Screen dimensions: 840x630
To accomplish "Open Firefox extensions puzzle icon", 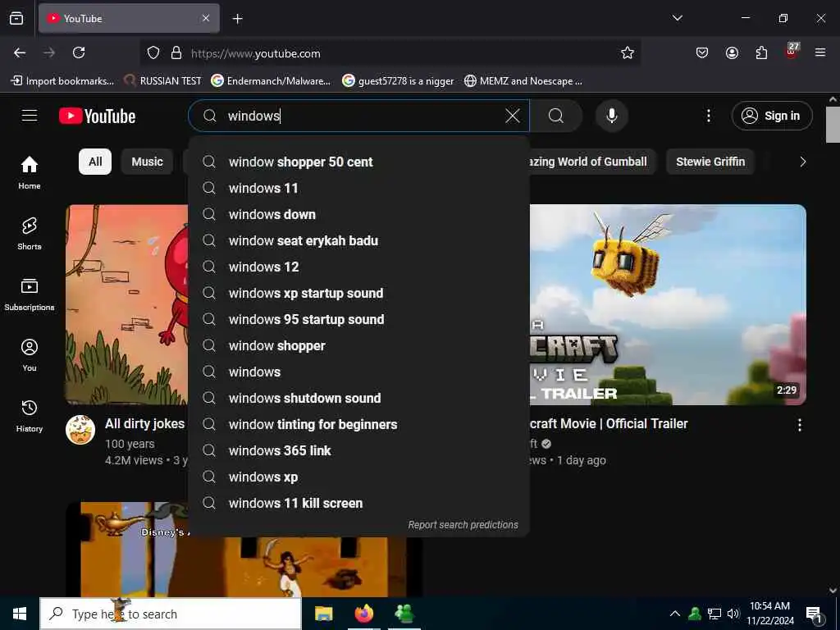I will (x=761, y=52).
